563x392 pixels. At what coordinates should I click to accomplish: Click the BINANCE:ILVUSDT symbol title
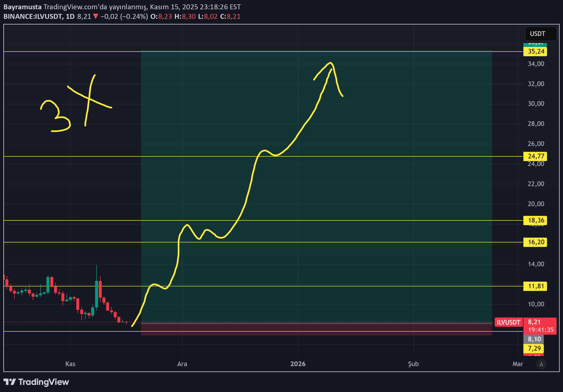tap(33, 16)
